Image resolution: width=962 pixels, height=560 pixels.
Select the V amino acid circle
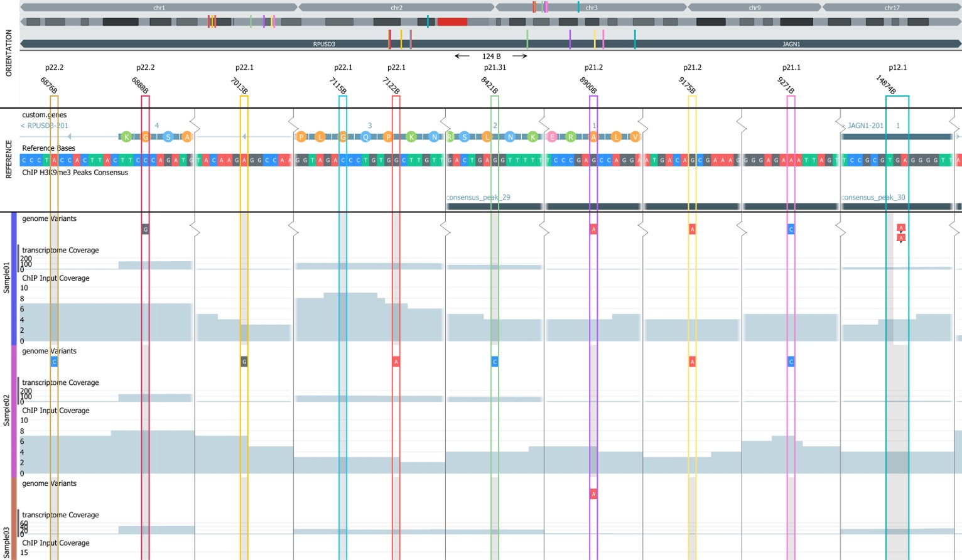pos(635,137)
